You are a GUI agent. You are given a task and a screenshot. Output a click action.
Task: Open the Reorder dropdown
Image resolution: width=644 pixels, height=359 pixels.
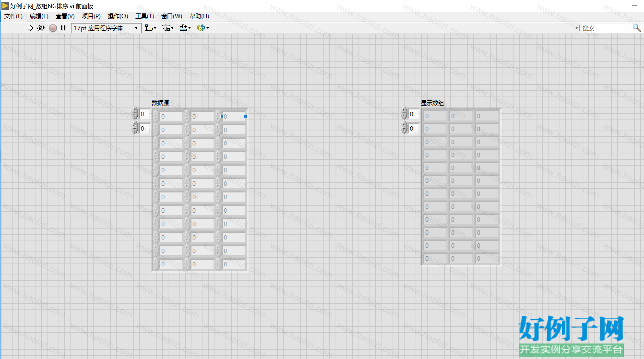tap(203, 28)
